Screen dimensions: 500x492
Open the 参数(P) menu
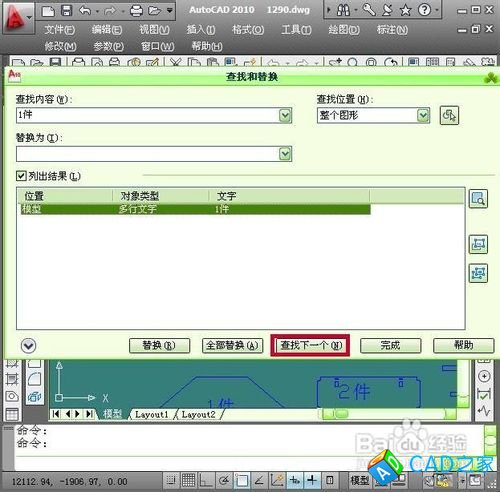click(108, 46)
